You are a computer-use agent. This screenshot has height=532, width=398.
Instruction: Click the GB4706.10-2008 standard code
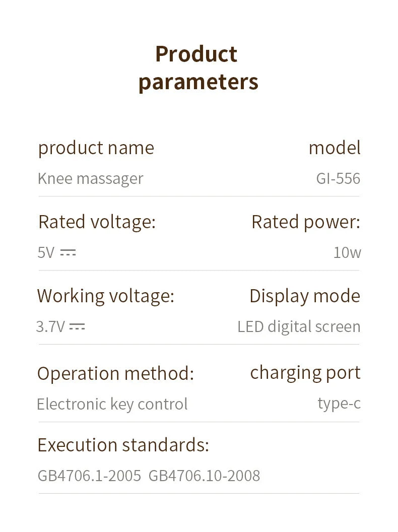click(x=204, y=476)
